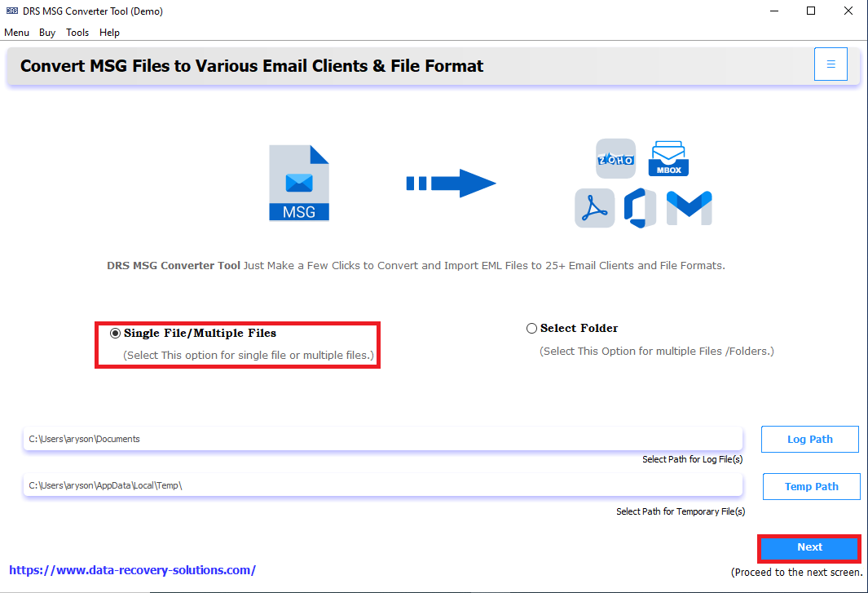Viewport: 868px width, 593px height.
Task: Click the Temp Path button
Action: pyautogui.click(x=811, y=486)
